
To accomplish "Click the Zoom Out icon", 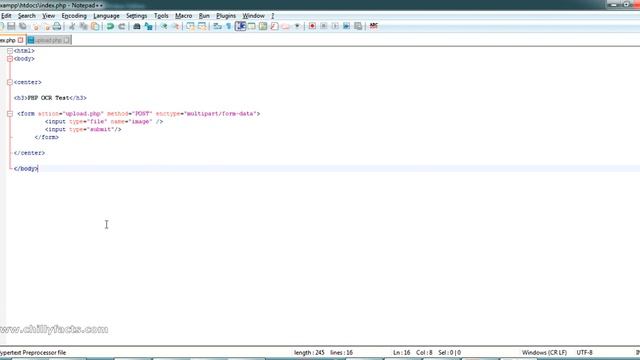I will click(176, 26).
